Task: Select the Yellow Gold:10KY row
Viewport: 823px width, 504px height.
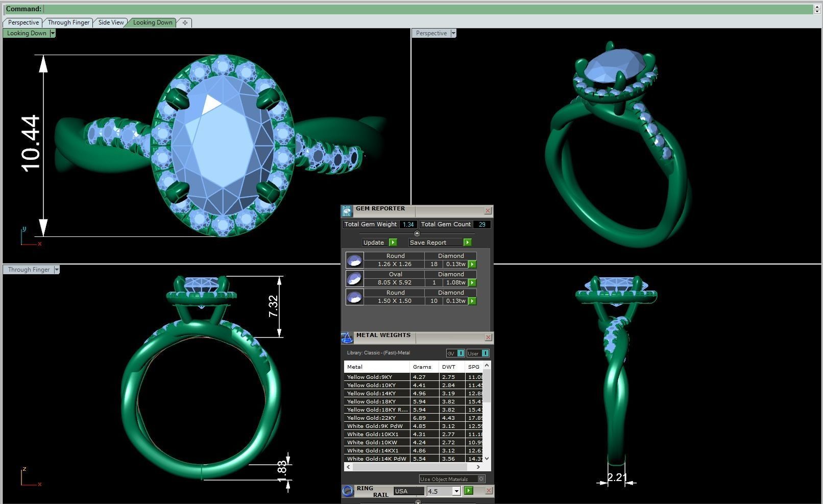Action: 414,385
